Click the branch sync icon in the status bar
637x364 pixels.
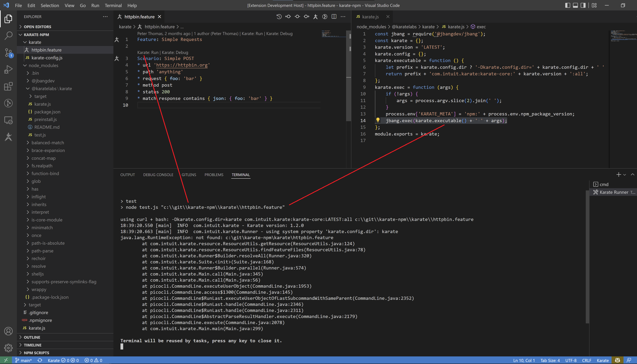click(x=40, y=360)
